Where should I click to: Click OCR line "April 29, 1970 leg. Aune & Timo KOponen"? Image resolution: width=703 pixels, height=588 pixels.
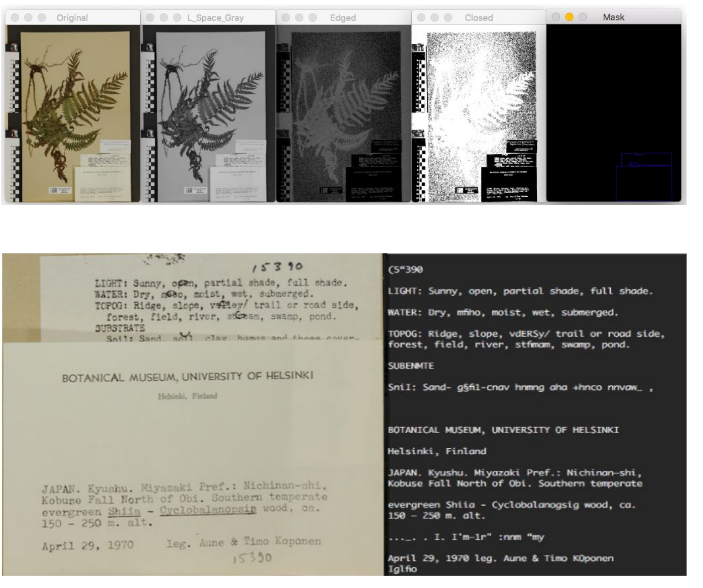tap(501, 558)
